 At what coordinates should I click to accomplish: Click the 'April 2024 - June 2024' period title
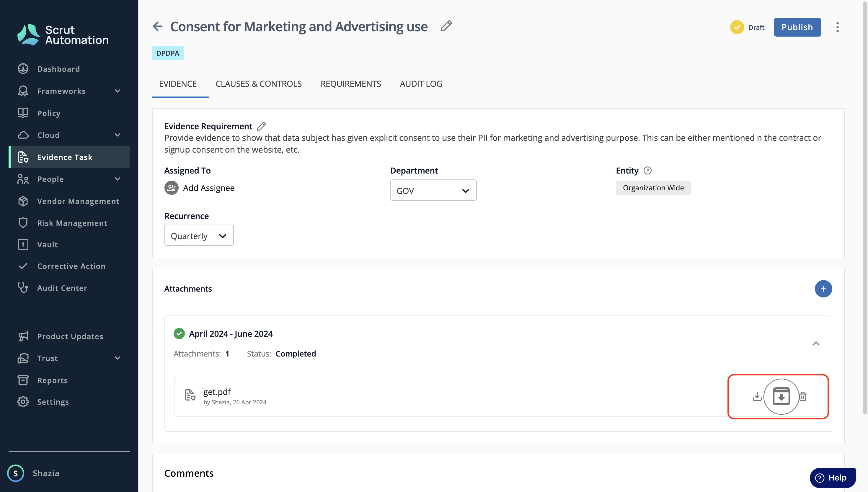(x=231, y=334)
